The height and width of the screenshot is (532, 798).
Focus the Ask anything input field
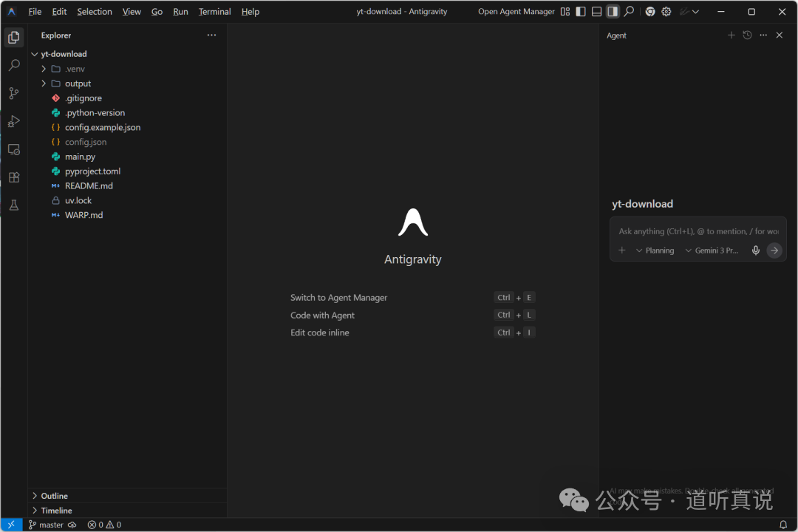coord(698,231)
